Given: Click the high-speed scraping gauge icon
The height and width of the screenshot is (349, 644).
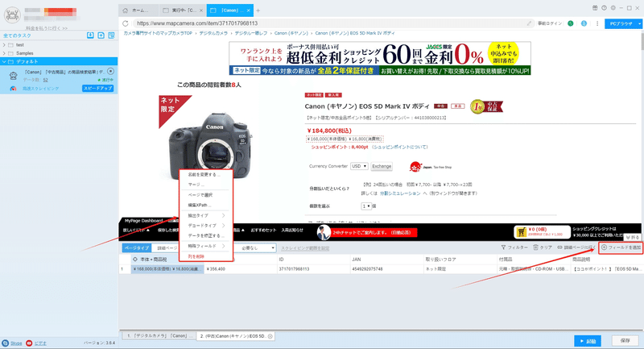Looking at the screenshot, I should [x=13, y=89].
